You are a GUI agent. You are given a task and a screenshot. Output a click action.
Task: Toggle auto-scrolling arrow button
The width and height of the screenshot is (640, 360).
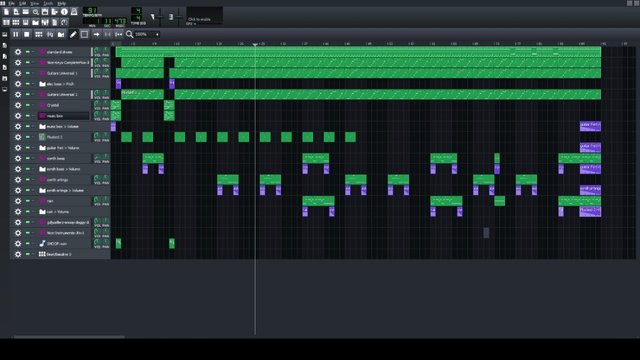[96, 34]
